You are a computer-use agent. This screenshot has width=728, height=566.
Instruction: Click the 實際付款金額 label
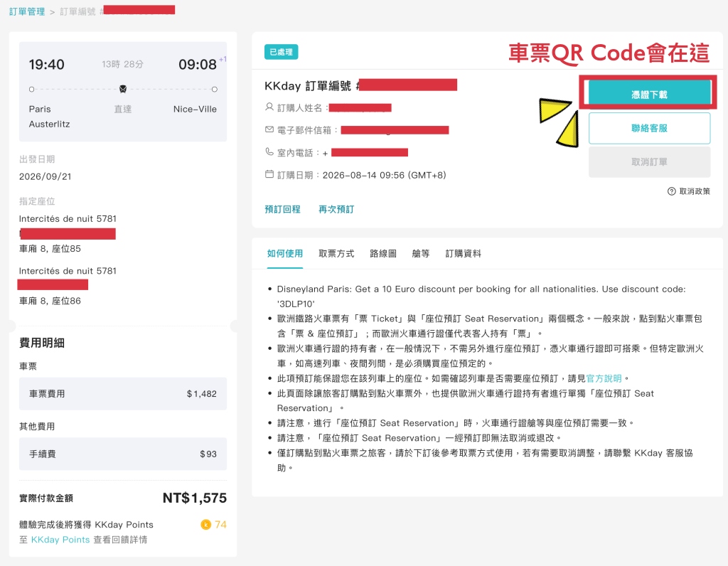click(46, 498)
